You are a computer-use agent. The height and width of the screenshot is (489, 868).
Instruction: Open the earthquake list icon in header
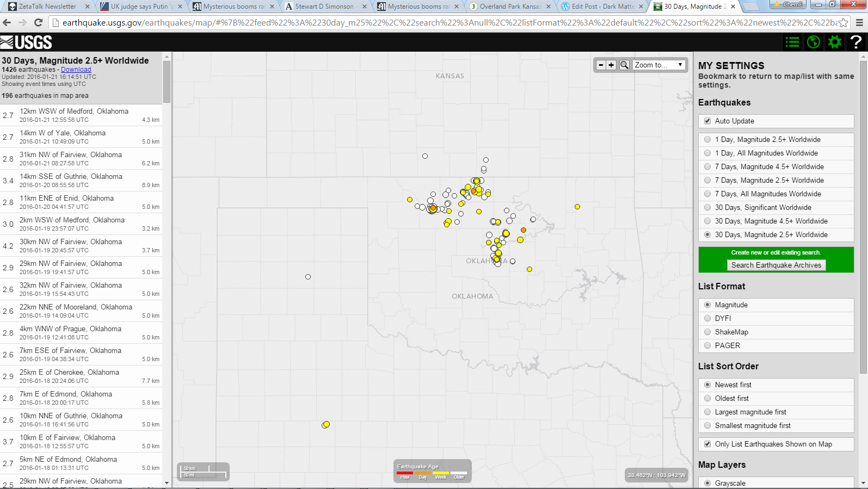point(792,42)
